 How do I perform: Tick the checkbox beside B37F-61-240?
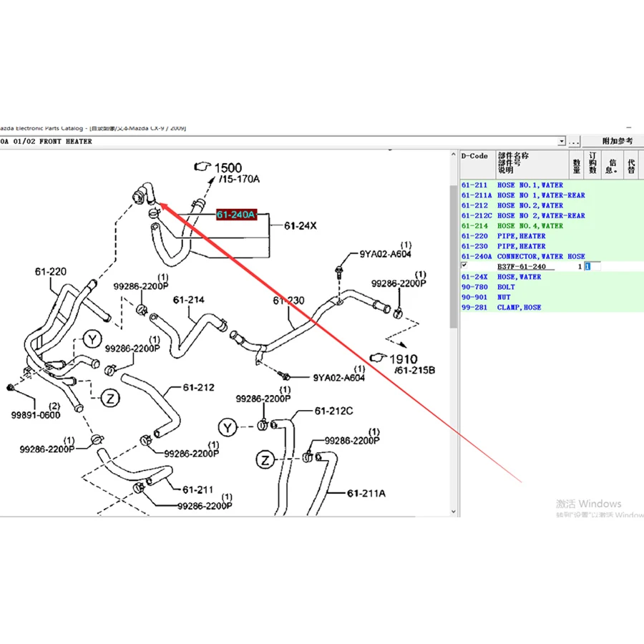point(464,265)
